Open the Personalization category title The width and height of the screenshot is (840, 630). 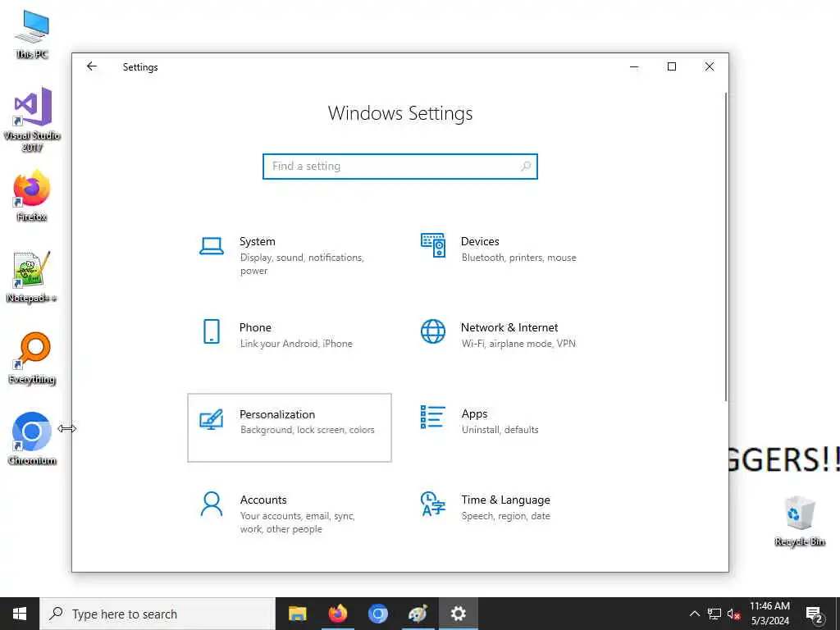coord(277,414)
